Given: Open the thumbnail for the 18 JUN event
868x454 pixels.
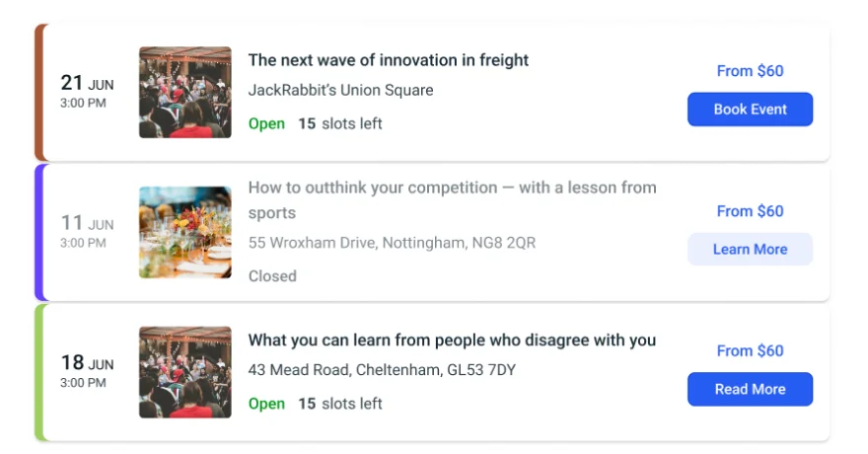Looking at the screenshot, I should pyautogui.click(x=184, y=372).
